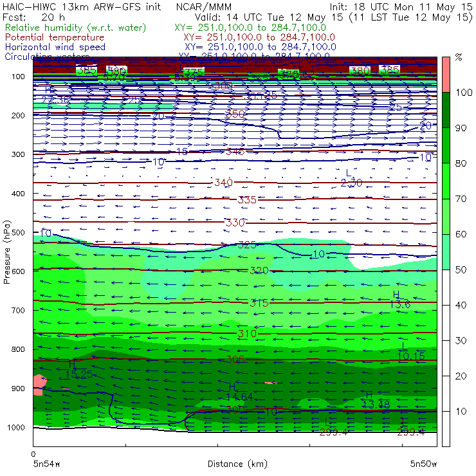Image resolution: width=476 pixels, height=476 pixels.
Task: Click the 'Init: 18 UTC Mon 11 May 15' text
Action: [401, 7]
